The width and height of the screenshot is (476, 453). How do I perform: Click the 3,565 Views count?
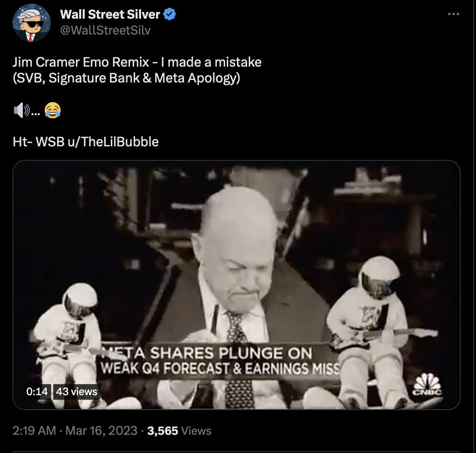coord(179,431)
